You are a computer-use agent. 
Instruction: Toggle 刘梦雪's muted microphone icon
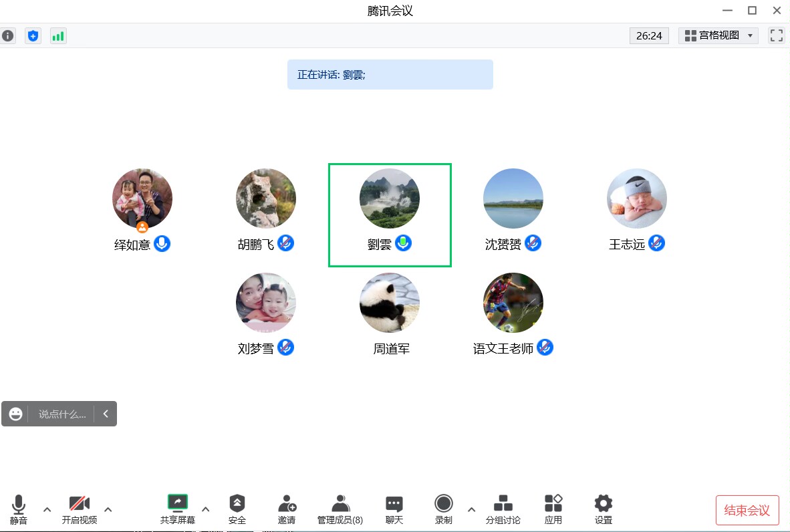click(285, 348)
